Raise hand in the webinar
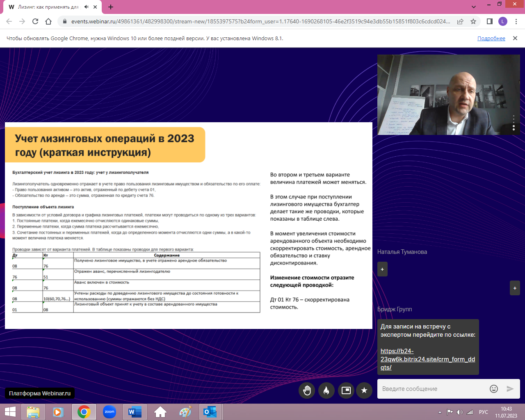Viewport: 525px width, 420px height. (x=307, y=390)
